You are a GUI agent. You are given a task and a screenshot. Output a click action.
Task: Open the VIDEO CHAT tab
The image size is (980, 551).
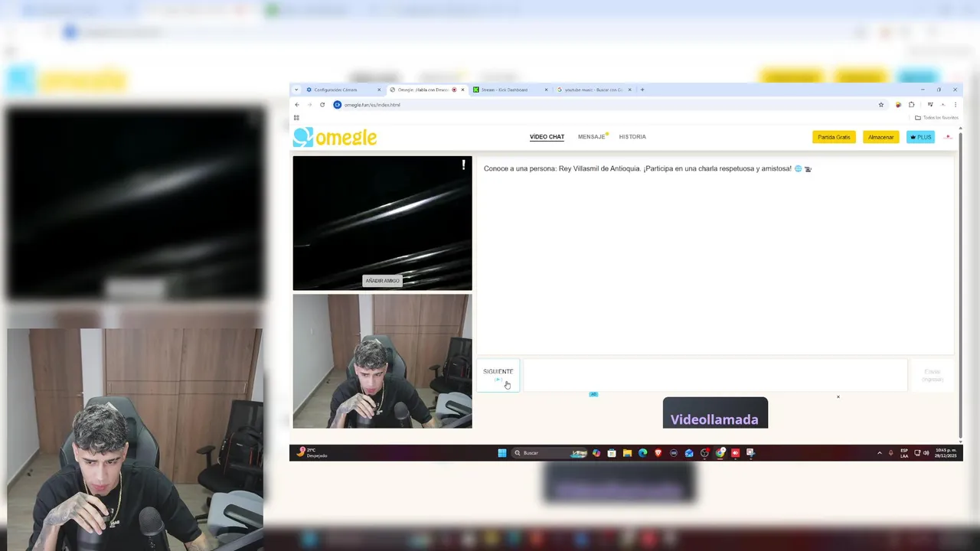pyautogui.click(x=547, y=137)
